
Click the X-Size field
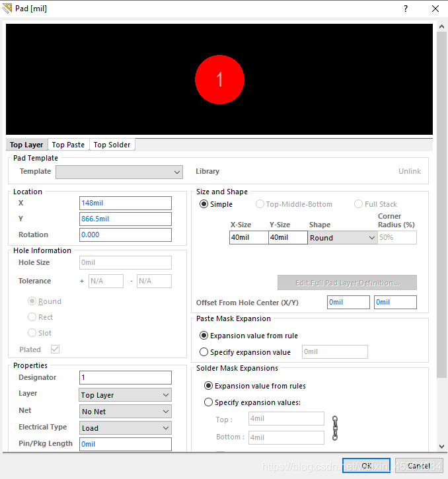click(x=248, y=237)
